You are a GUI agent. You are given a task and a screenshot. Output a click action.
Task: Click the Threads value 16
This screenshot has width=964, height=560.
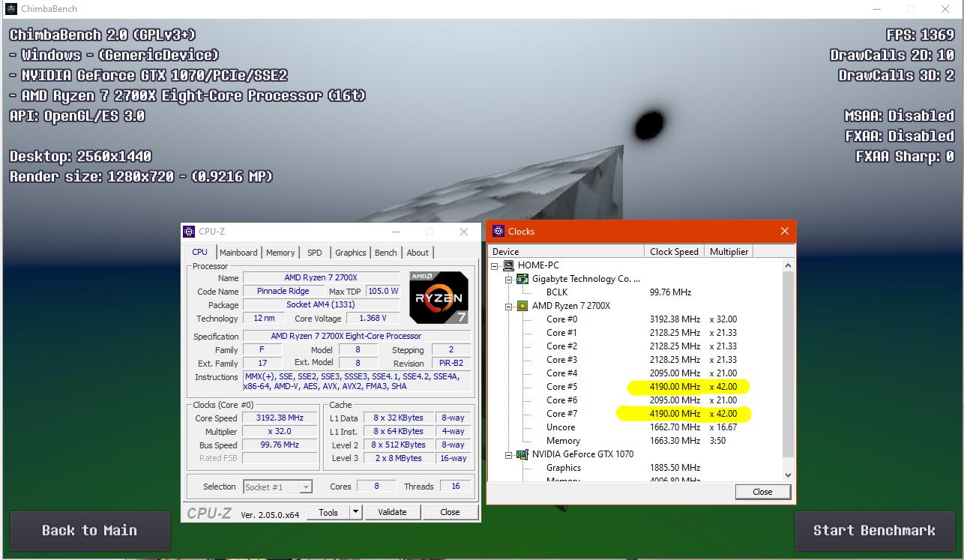click(456, 487)
